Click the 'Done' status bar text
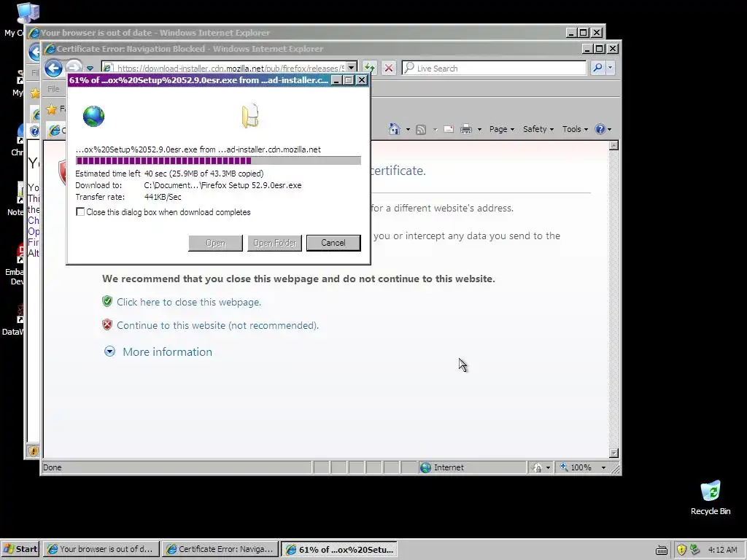 coord(53,467)
